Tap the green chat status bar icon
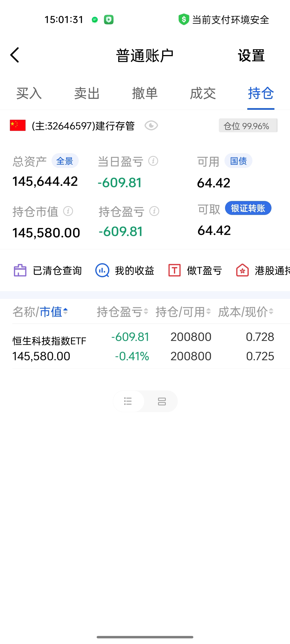This screenshot has height=644, width=290. pyautogui.click(x=95, y=20)
